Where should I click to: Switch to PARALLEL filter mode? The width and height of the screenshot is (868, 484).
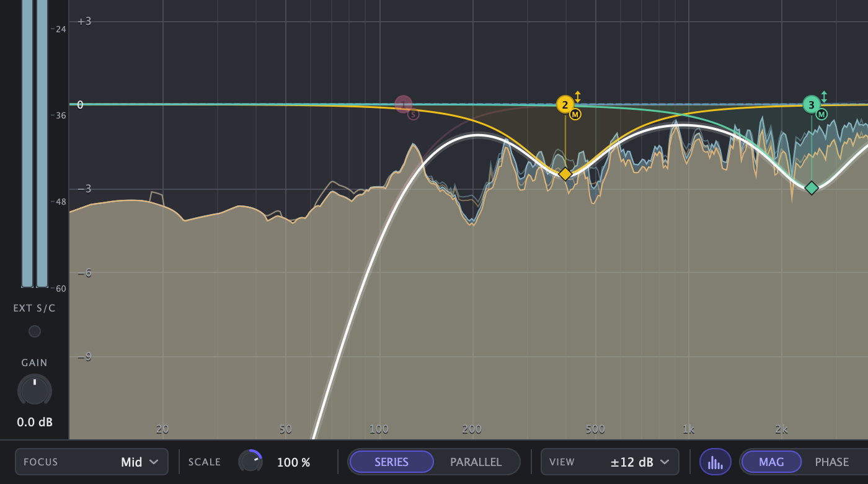pos(476,462)
